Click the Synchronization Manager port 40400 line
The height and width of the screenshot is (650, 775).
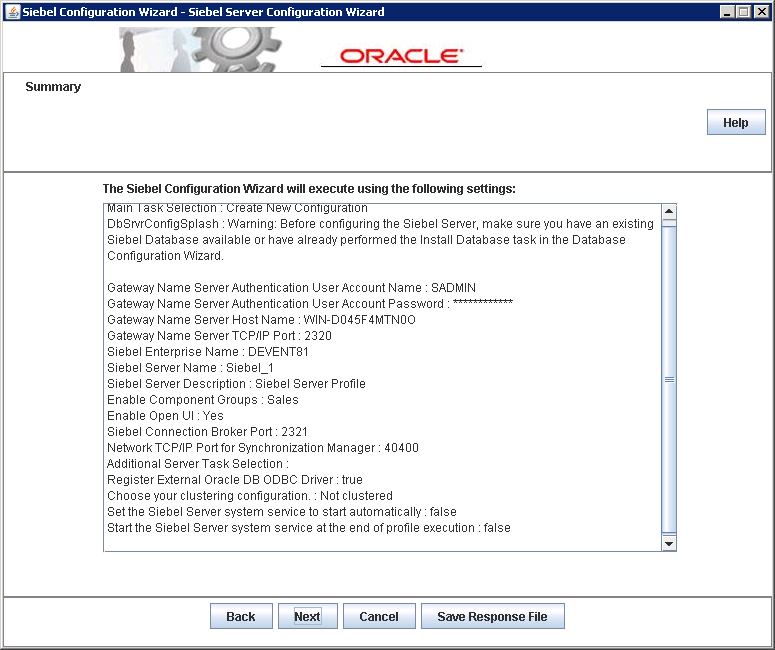tap(262, 448)
